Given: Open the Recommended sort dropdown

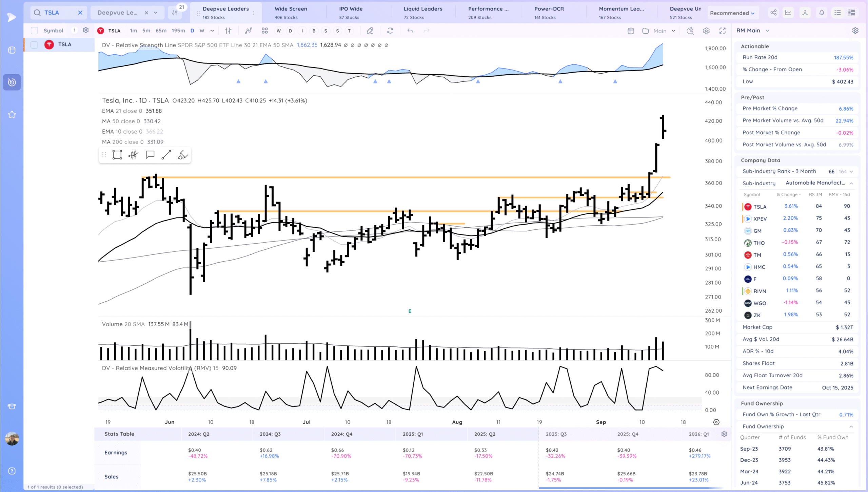Looking at the screenshot, I should 732,13.
